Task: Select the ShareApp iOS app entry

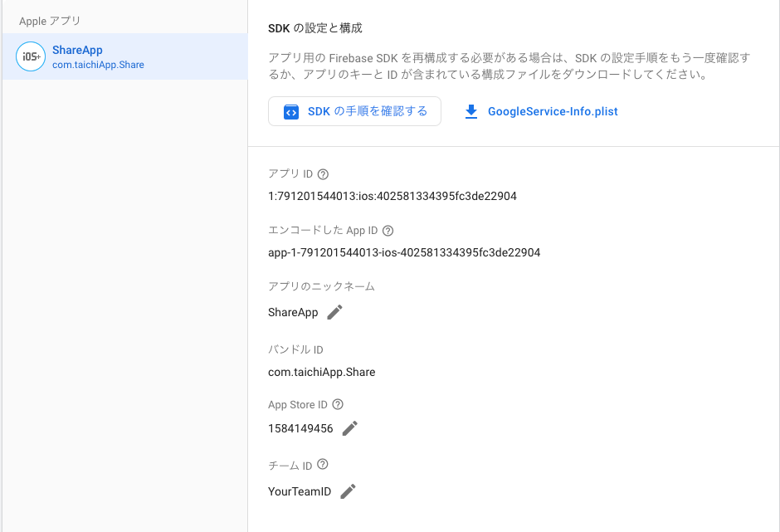Action: 124,56
